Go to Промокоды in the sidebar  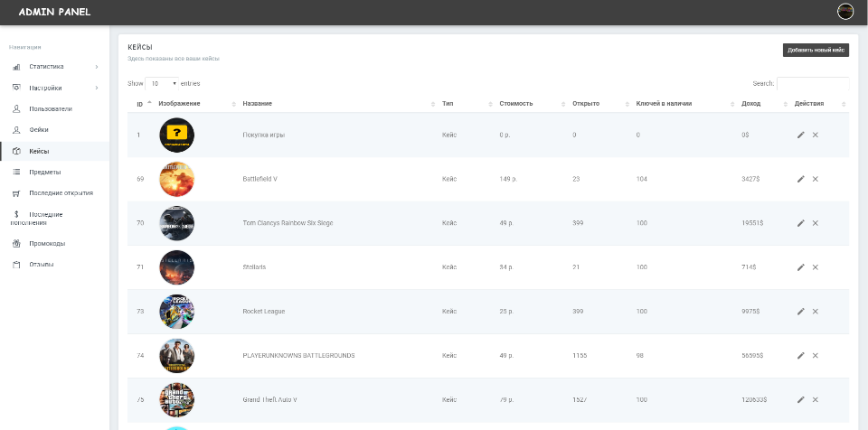click(47, 243)
